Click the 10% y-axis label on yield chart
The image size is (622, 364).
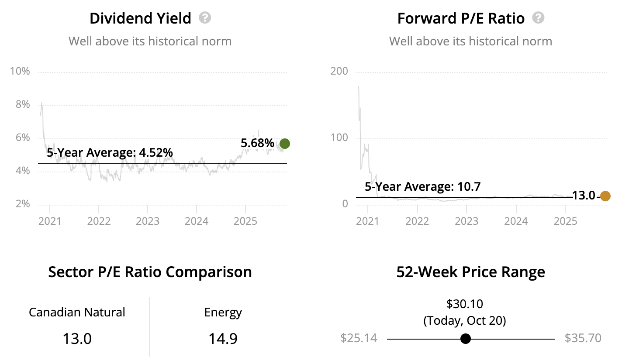pyautogui.click(x=21, y=72)
